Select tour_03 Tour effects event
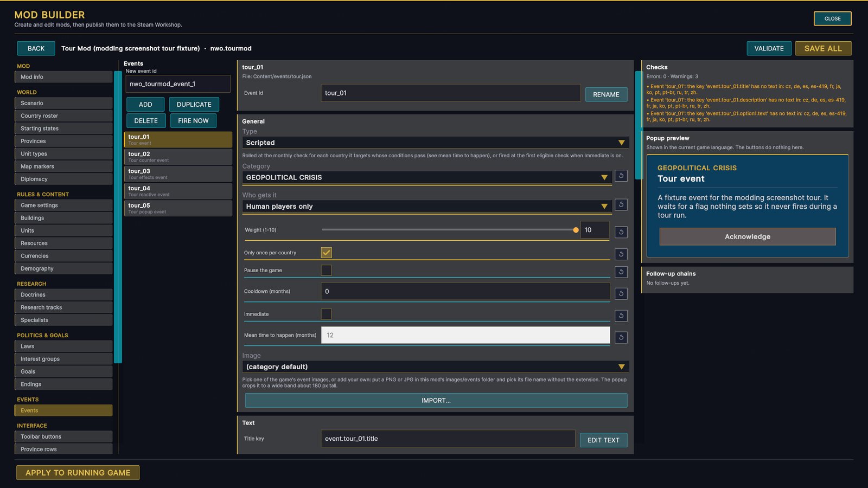 click(x=178, y=174)
